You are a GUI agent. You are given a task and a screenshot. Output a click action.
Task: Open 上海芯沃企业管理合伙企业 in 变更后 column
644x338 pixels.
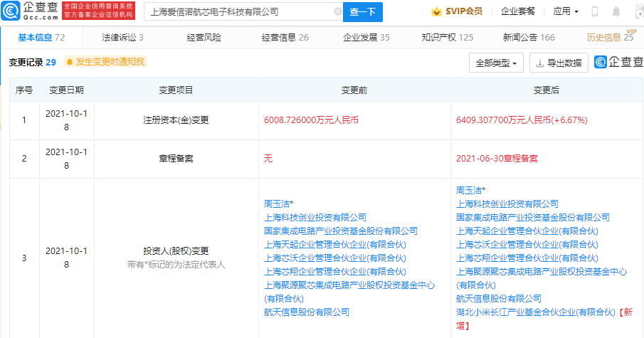click(x=527, y=244)
